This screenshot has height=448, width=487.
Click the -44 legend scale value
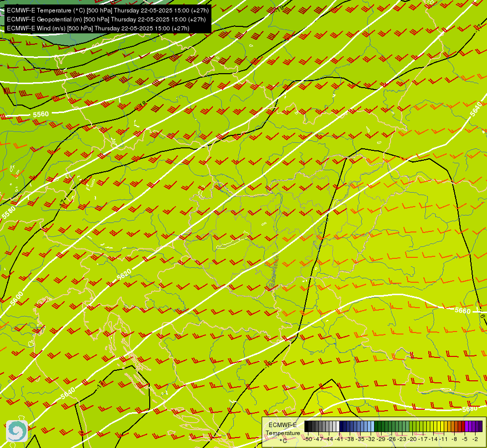329,440
